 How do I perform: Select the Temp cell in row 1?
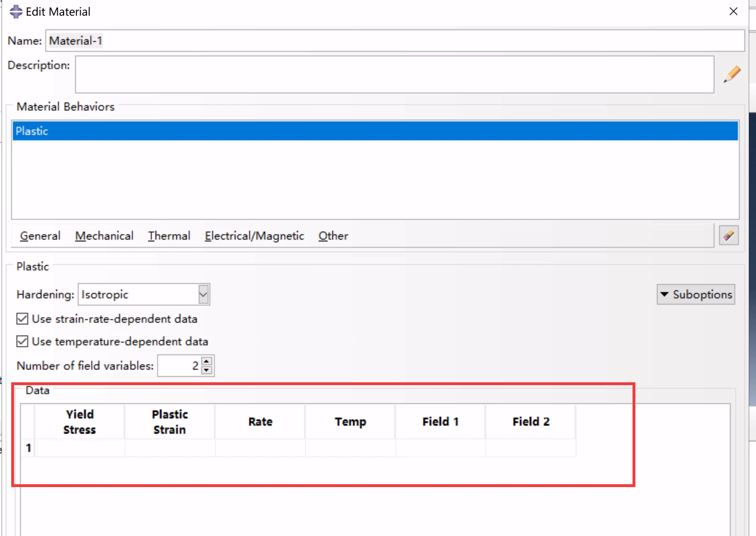click(x=350, y=448)
